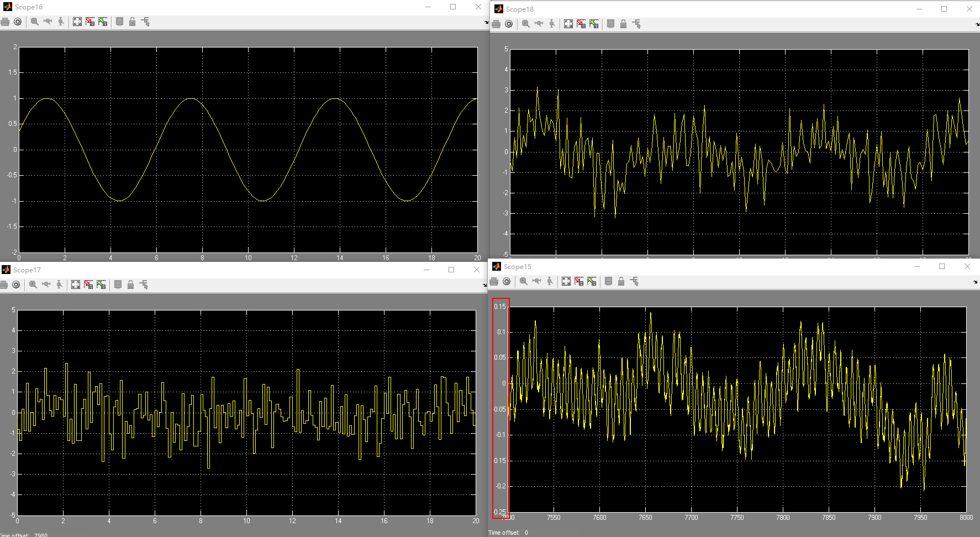Save current axes settings in Scope17
Image resolution: width=980 pixels, height=537 pixels.
tap(88, 285)
